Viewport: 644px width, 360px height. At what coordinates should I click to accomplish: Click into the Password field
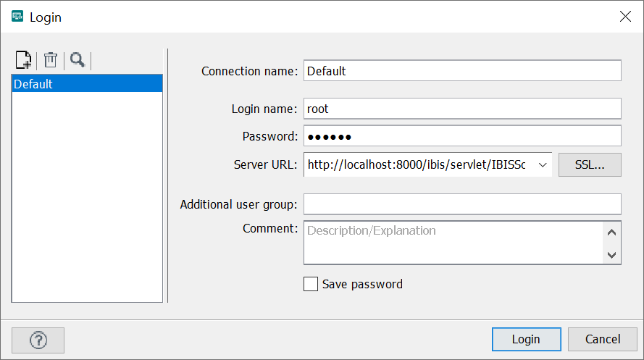[461, 136]
